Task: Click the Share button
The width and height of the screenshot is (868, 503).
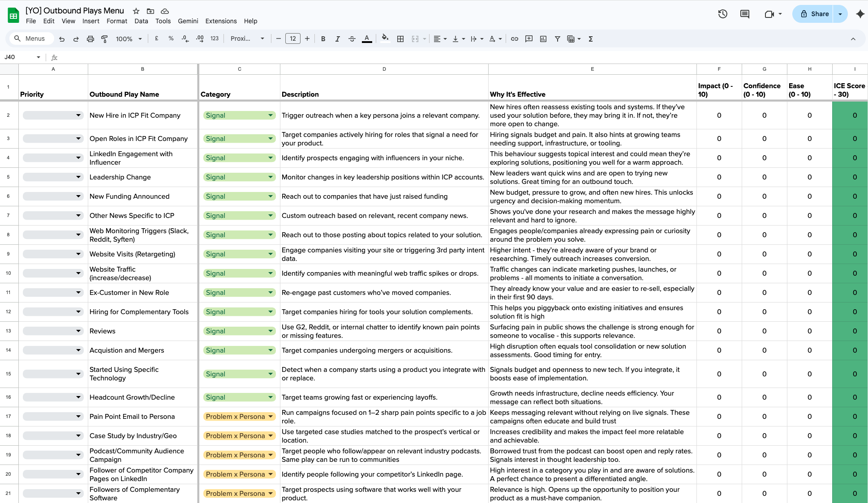Action: click(814, 14)
